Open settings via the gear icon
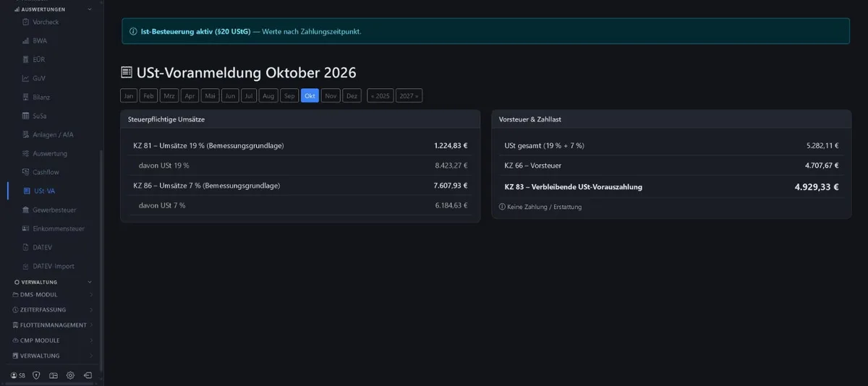 click(x=70, y=376)
